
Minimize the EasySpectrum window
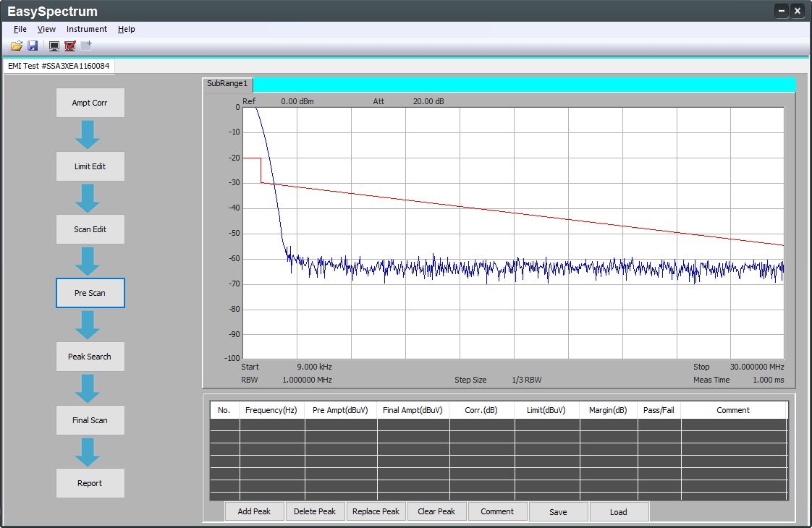coord(782,11)
